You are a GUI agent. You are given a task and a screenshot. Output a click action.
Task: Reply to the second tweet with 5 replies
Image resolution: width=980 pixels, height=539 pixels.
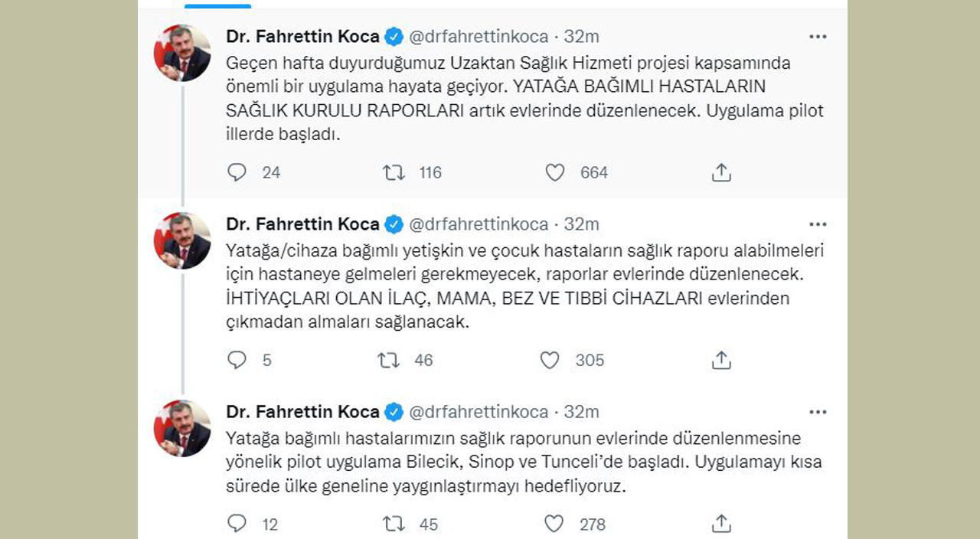pyautogui.click(x=237, y=360)
